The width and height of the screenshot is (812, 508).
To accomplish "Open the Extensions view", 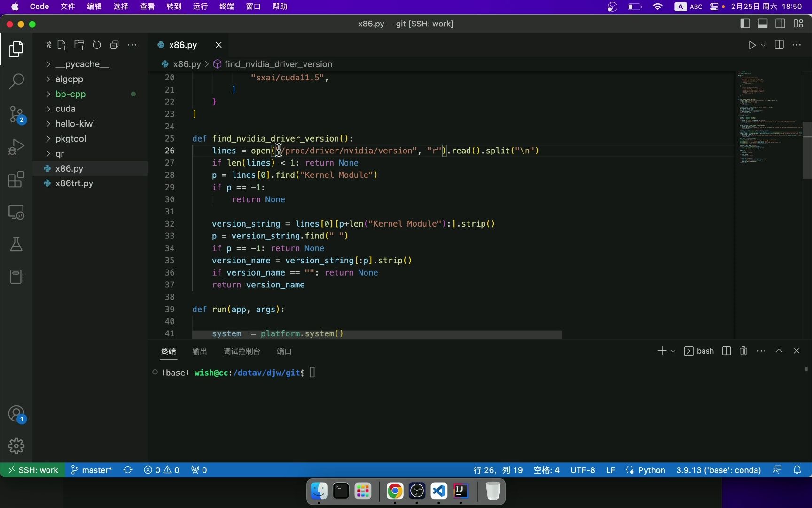I will (16, 179).
